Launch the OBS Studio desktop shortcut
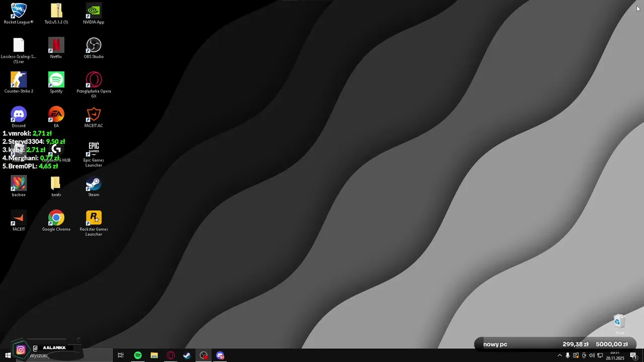 [x=94, y=48]
